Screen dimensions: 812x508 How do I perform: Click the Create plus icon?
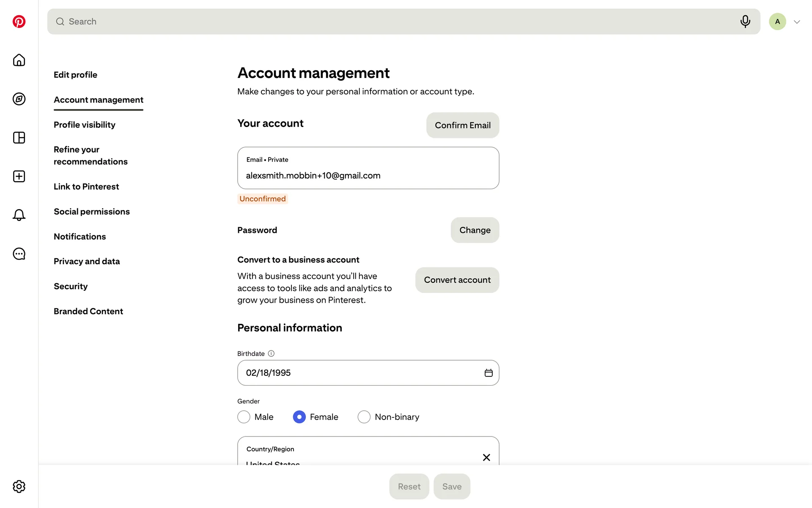(19, 177)
